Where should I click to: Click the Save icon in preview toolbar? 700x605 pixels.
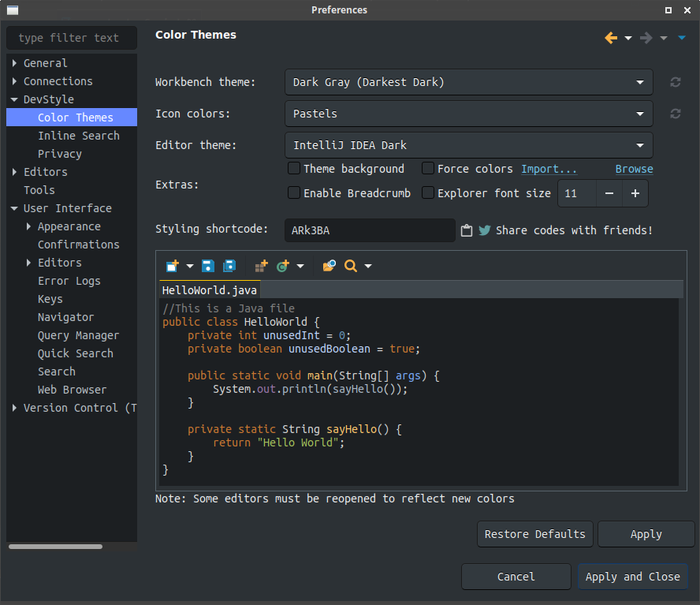click(x=207, y=266)
